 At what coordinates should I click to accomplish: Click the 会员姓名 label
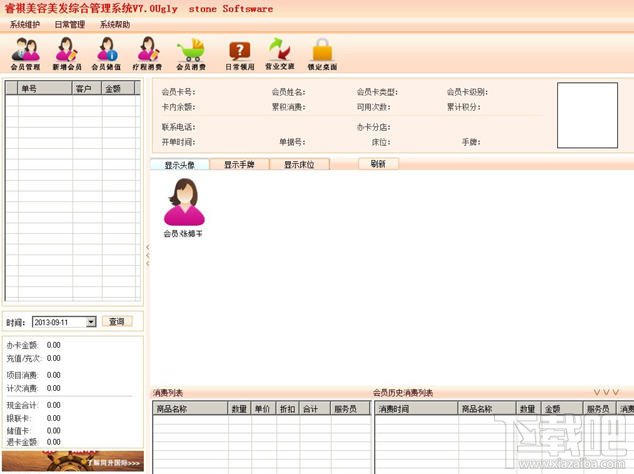tap(289, 92)
